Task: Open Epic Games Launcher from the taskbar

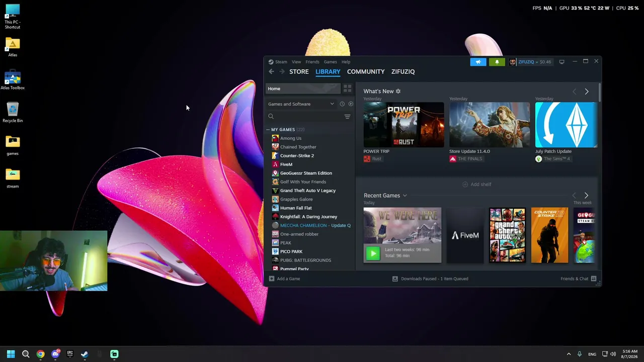Action: click(70, 354)
